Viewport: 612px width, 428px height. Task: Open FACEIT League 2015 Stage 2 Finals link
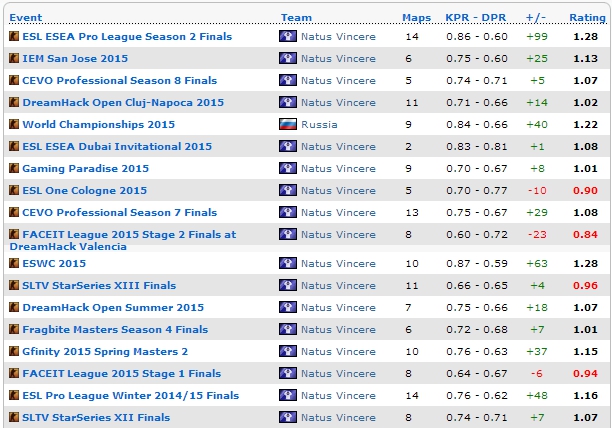coord(123,240)
